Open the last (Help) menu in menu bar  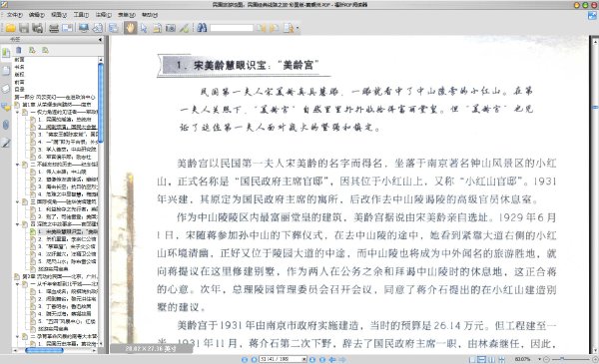point(150,15)
